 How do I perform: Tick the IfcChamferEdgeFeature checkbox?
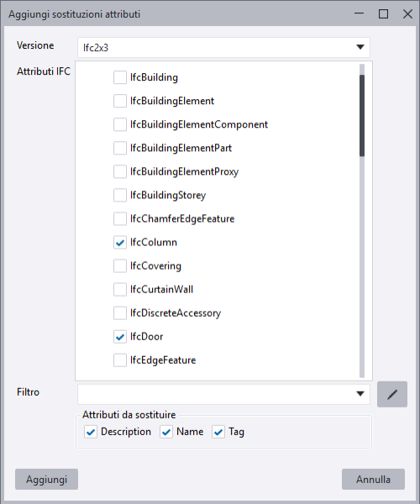(x=120, y=219)
